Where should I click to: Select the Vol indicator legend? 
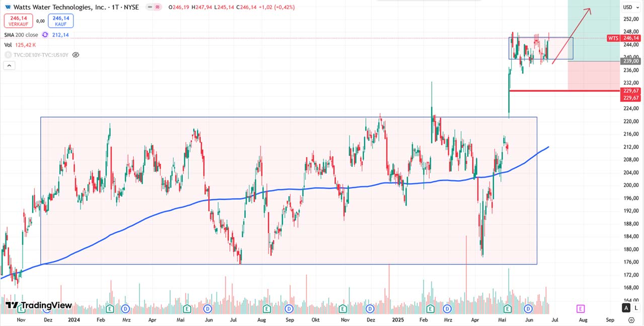pos(8,45)
